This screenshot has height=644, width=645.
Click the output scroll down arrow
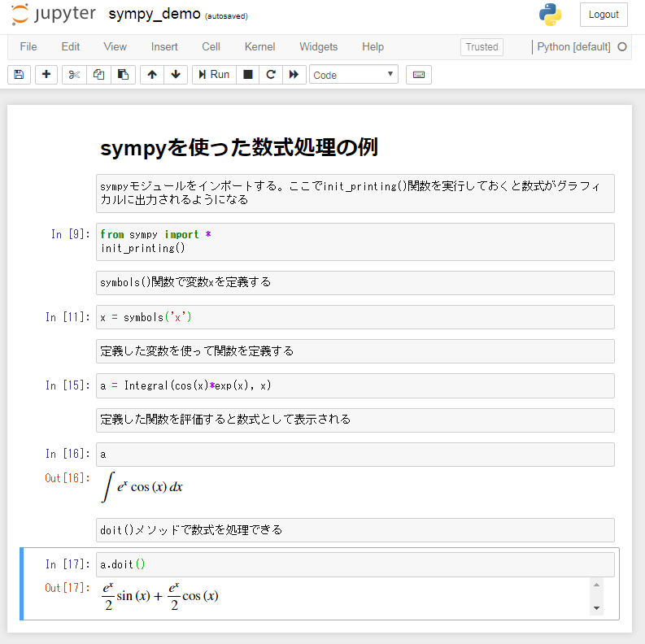(x=596, y=607)
